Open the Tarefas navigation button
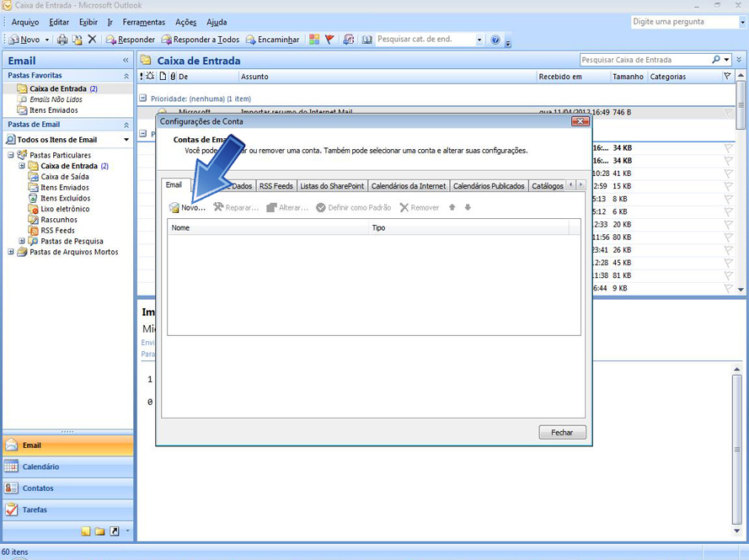This screenshot has width=749, height=560. (68, 509)
